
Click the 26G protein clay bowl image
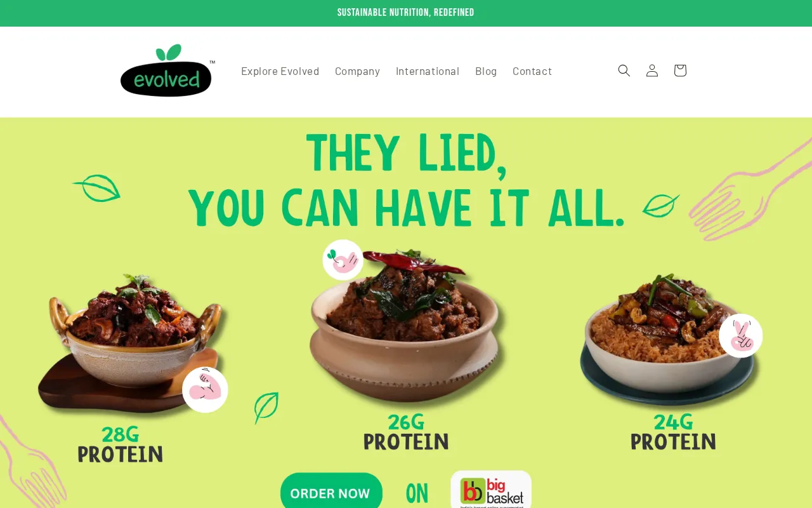tap(409, 327)
